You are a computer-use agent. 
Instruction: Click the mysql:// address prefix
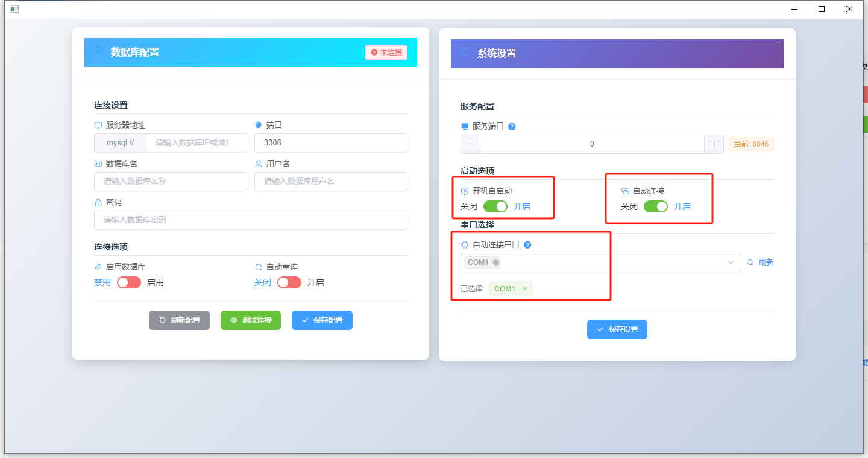pos(121,143)
